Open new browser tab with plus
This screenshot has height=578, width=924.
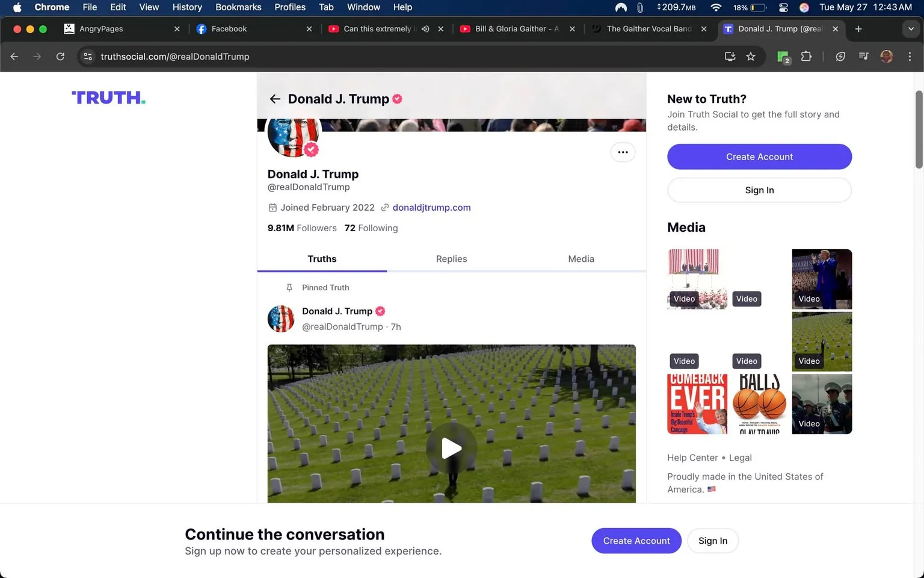point(858,29)
